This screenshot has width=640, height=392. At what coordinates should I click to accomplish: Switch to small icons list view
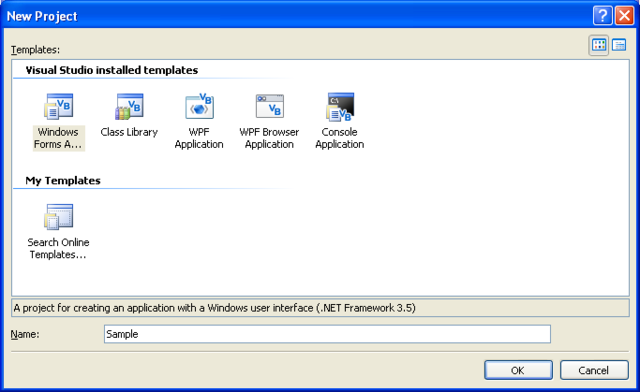[619, 45]
